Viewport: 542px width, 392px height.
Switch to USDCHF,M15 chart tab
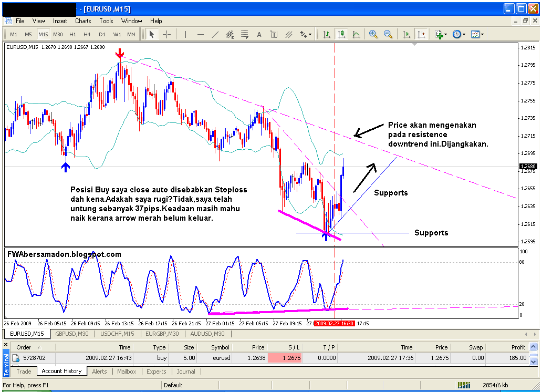tap(117, 334)
